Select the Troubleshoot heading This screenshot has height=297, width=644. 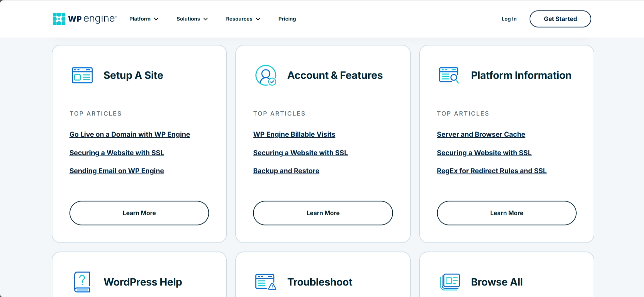coord(320,282)
